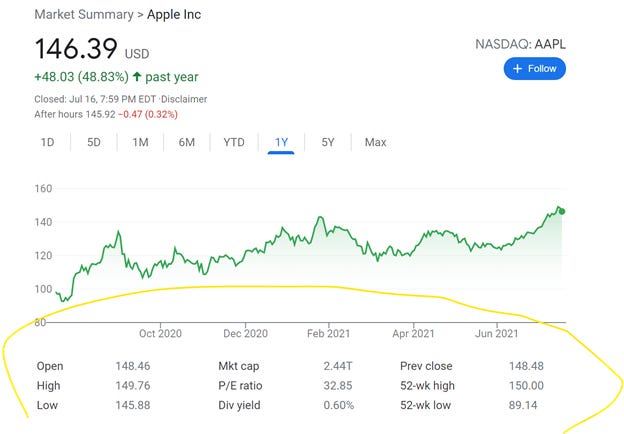
Task: Select the YTD tab
Action: click(234, 142)
